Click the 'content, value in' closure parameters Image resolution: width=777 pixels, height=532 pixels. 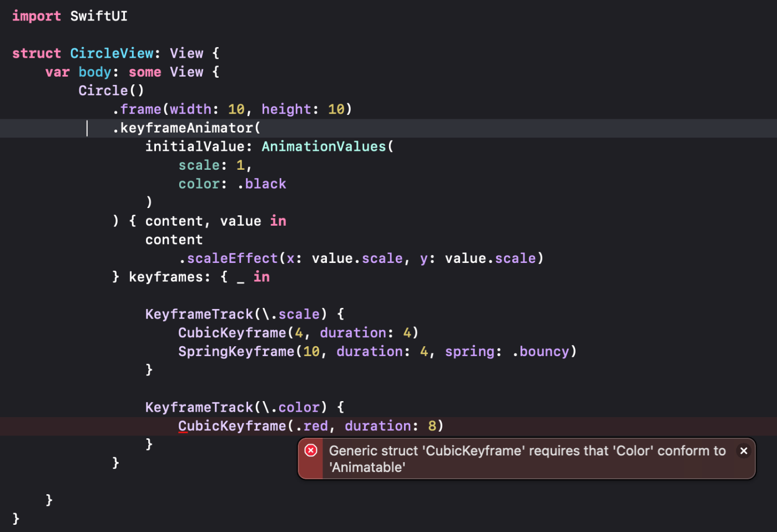click(x=216, y=221)
